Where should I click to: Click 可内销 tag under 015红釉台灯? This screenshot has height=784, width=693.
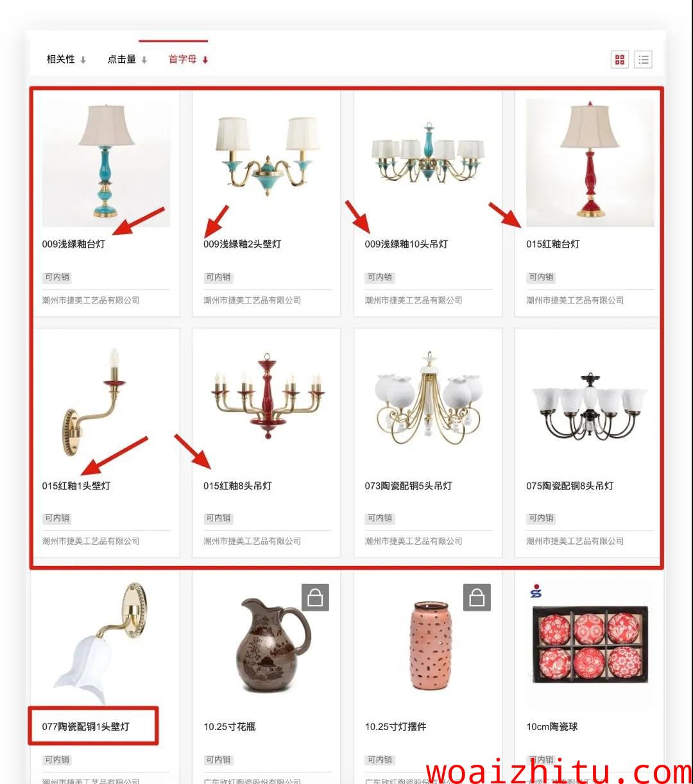tap(541, 277)
